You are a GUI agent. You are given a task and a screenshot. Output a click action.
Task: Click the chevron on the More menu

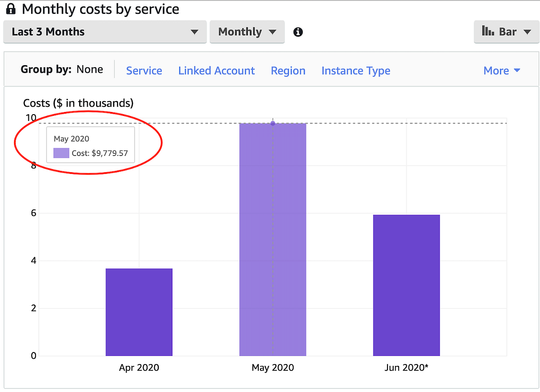(517, 71)
